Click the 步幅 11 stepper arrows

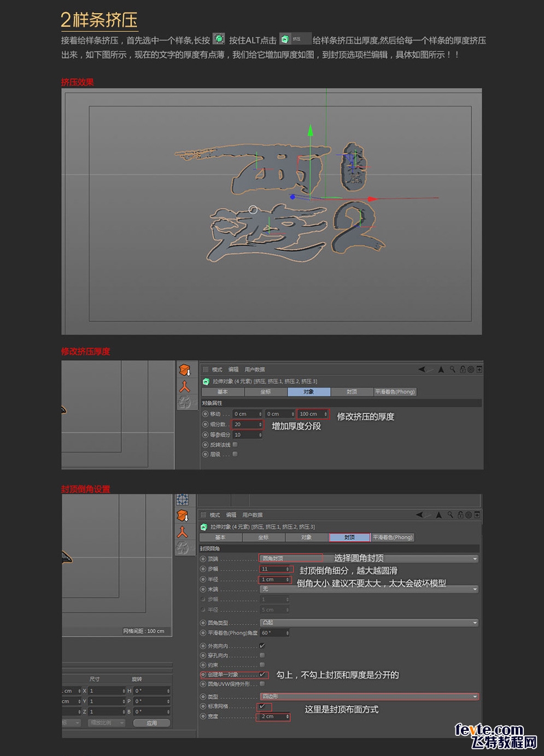click(x=288, y=569)
